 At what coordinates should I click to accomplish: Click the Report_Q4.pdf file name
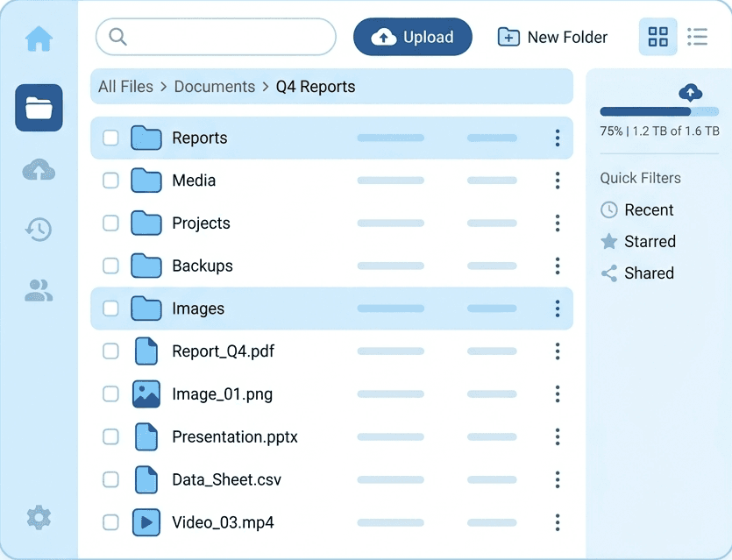(x=224, y=351)
